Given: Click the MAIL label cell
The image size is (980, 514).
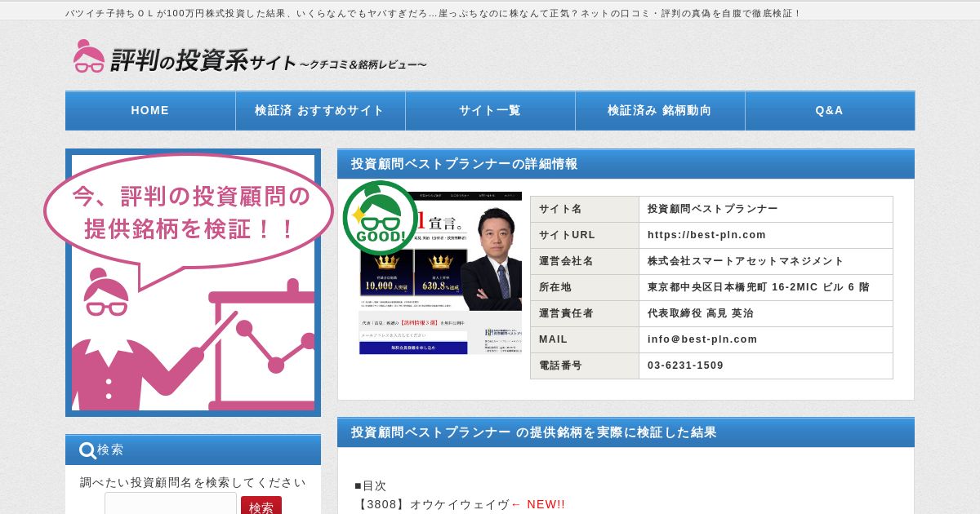Looking at the screenshot, I should coord(585,339).
